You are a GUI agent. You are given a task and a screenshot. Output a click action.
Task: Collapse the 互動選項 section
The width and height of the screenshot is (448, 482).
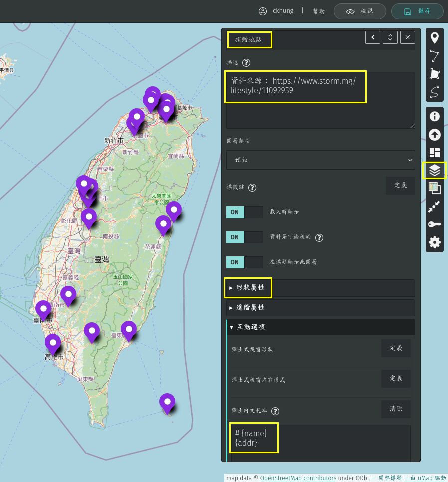pyautogui.click(x=247, y=327)
